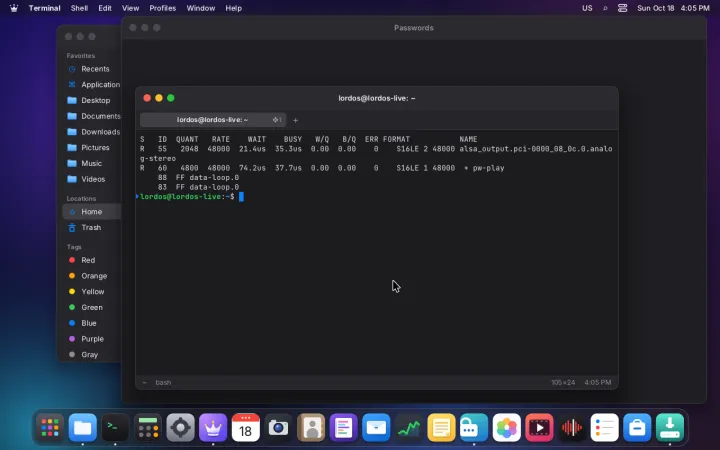Open the Help menu

click(x=233, y=8)
